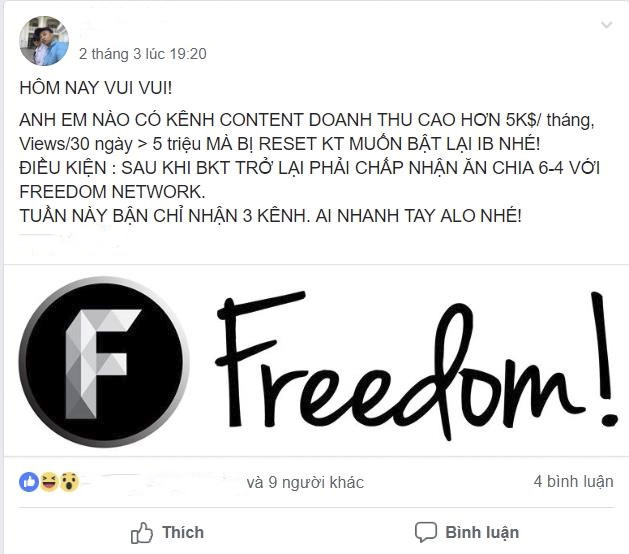The image size is (629, 554).
Task: Click the Thích thumbs-up icon
Action: point(142,533)
